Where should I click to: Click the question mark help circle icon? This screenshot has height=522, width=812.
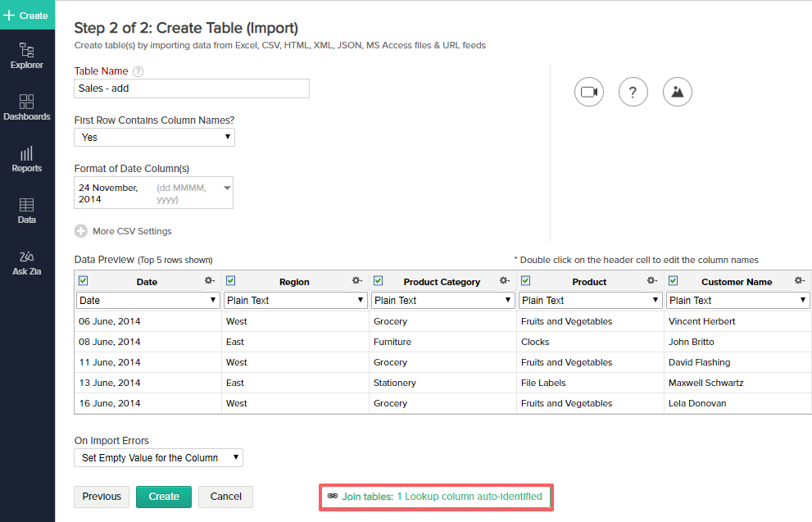point(633,92)
